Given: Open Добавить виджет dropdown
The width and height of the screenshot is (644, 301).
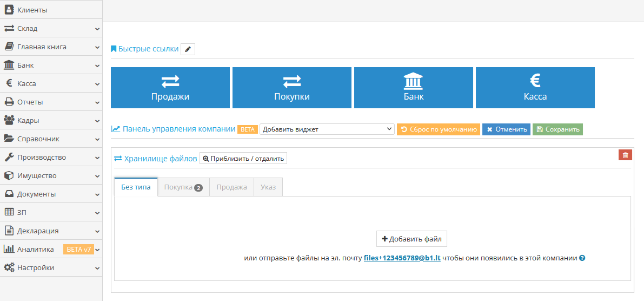Looking at the screenshot, I should point(328,129).
